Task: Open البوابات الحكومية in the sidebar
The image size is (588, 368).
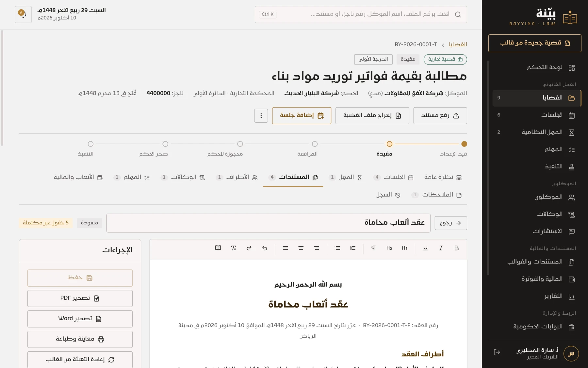Action: [x=536, y=327]
